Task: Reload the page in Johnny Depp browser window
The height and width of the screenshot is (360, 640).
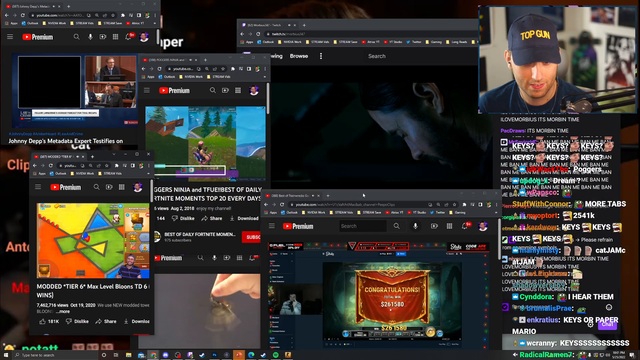Action: pos(23,15)
